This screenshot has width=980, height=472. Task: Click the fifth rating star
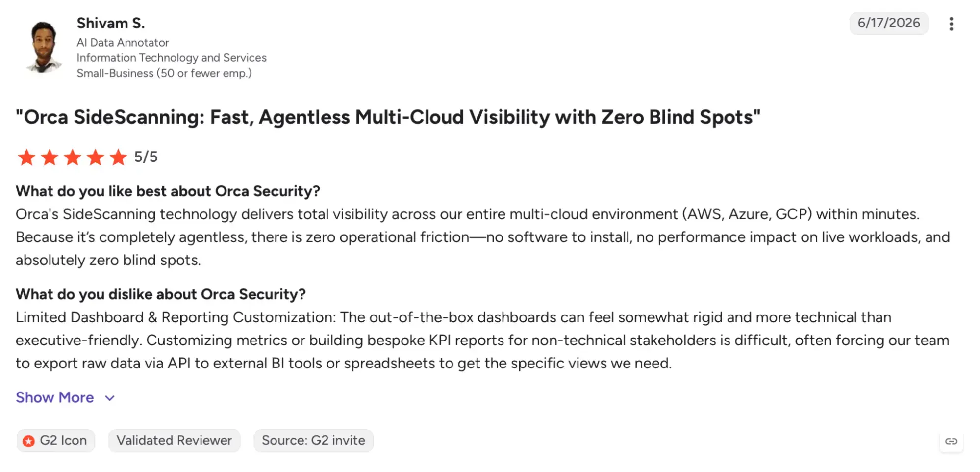[x=118, y=157]
